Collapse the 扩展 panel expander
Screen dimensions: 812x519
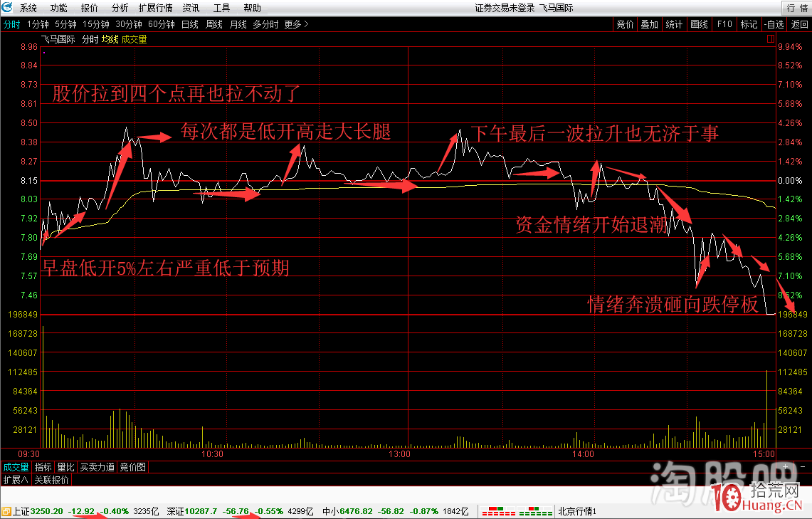[x=16, y=479]
